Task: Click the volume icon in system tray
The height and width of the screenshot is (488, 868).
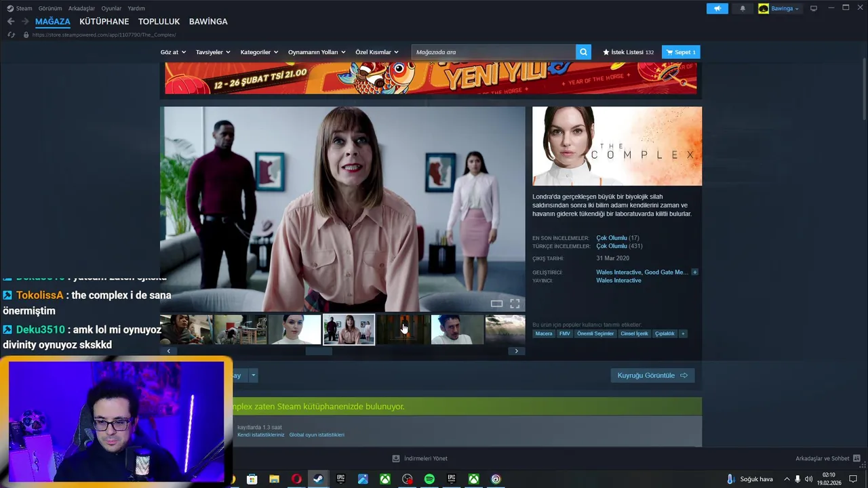Action: [808, 479]
